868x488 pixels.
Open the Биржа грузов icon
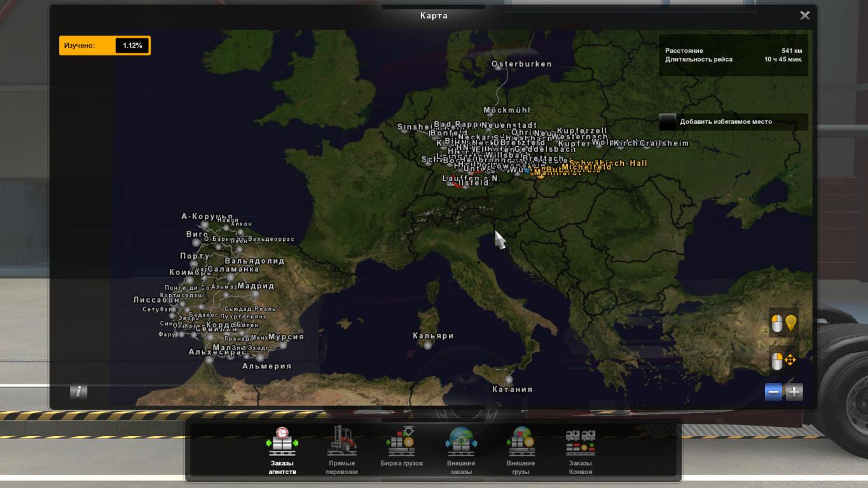coord(401,441)
